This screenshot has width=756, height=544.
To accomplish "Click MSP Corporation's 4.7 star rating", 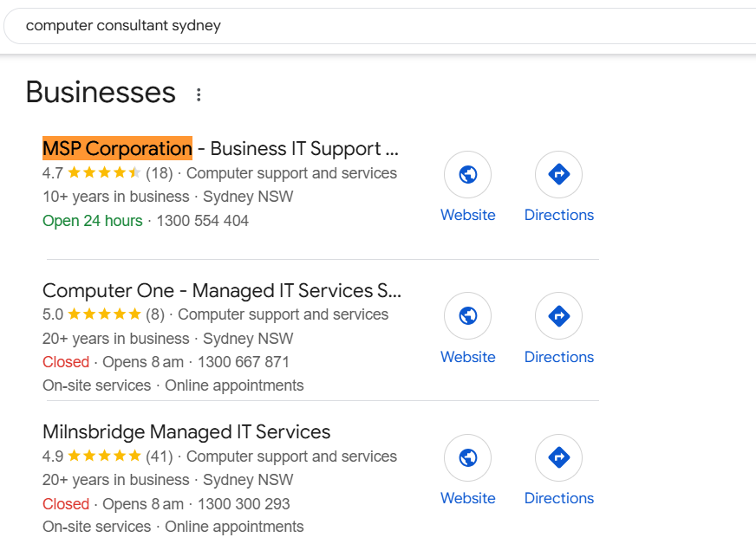I will [103, 173].
